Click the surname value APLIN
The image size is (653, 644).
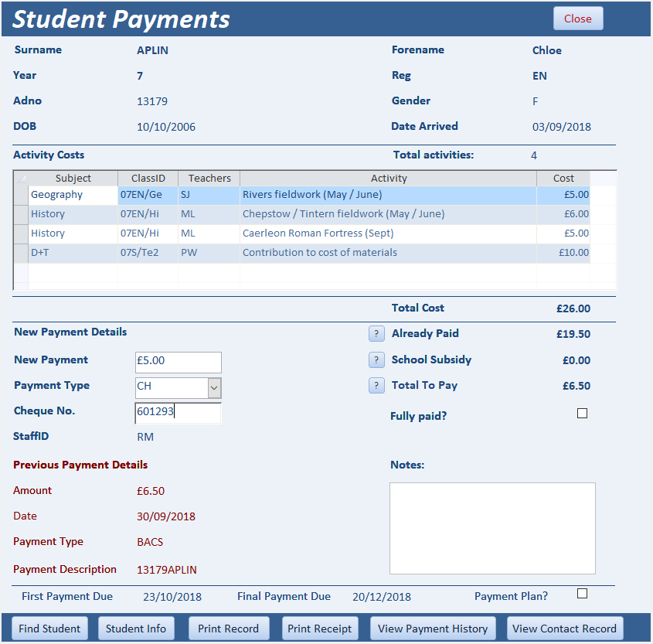coord(152,50)
